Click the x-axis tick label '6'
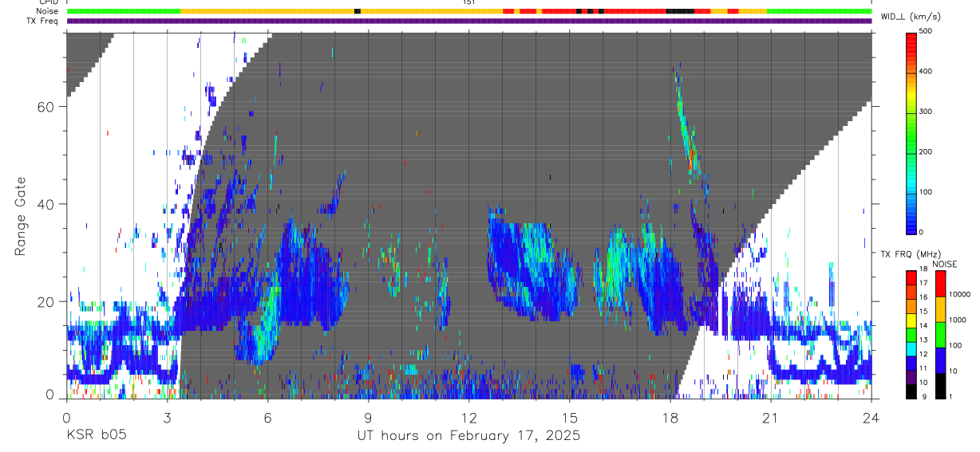 point(267,418)
